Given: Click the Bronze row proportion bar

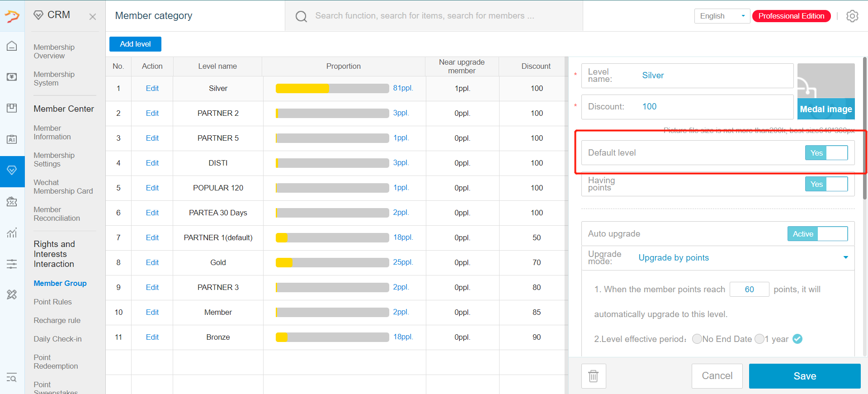Looking at the screenshot, I should pyautogui.click(x=332, y=337).
